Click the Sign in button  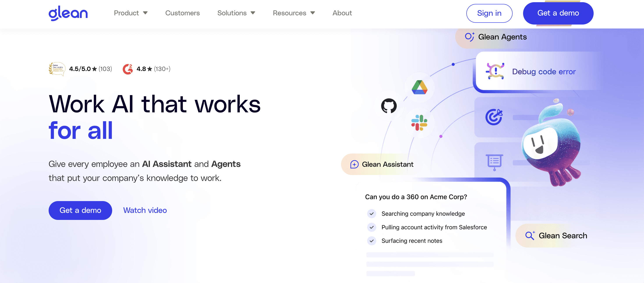pyautogui.click(x=489, y=13)
